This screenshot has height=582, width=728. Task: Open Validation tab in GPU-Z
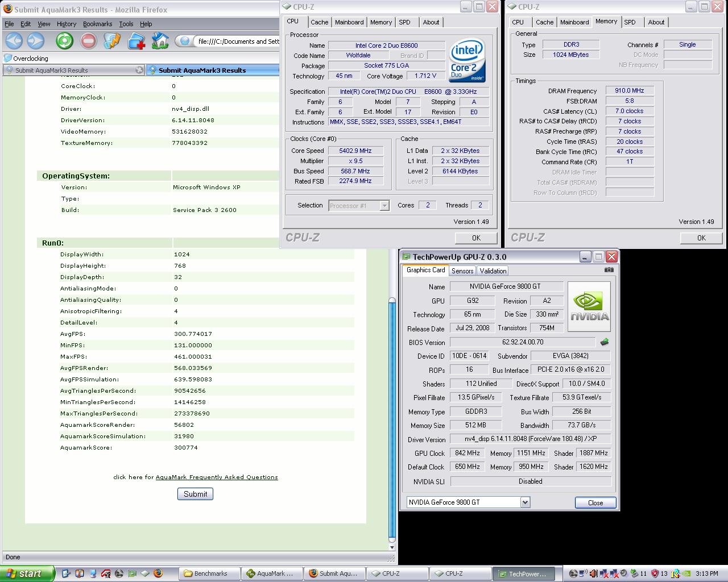click(x=493, y=271)
